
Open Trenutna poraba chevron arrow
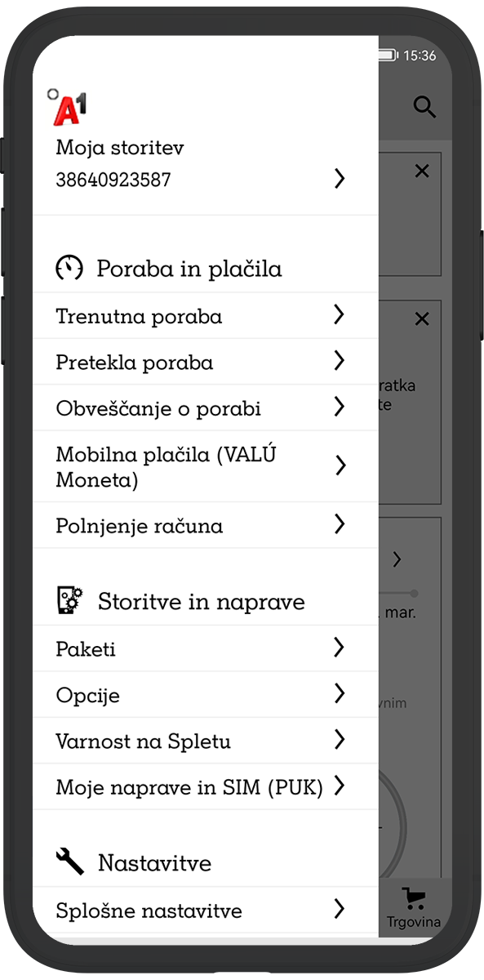pos(340,314)
